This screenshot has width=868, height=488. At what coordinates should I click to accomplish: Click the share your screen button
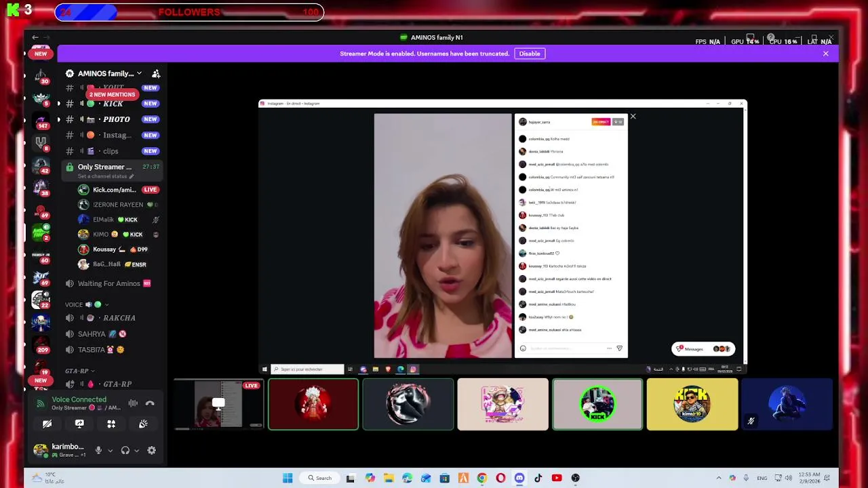click(79, 424)
